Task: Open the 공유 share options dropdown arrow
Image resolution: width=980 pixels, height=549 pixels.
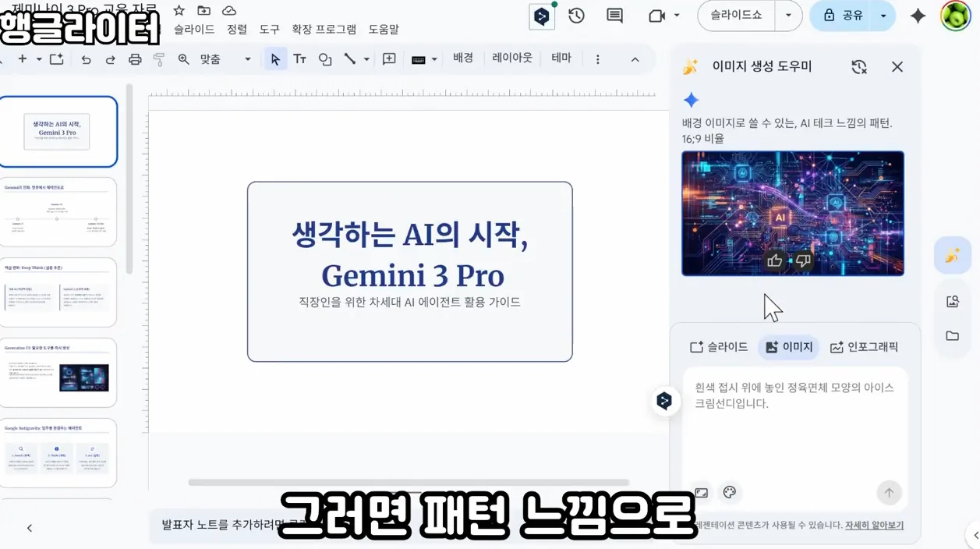Action: click(883, 16)
